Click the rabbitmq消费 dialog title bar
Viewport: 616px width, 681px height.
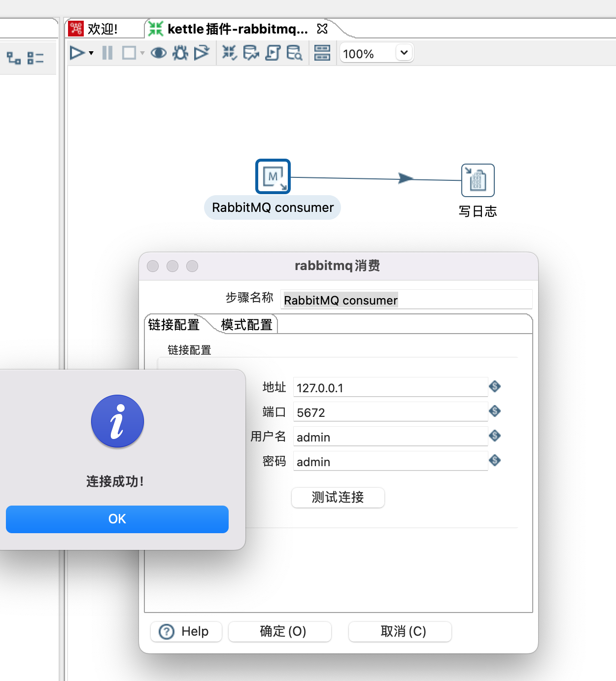pyautogui.click(x=338, y=266)
